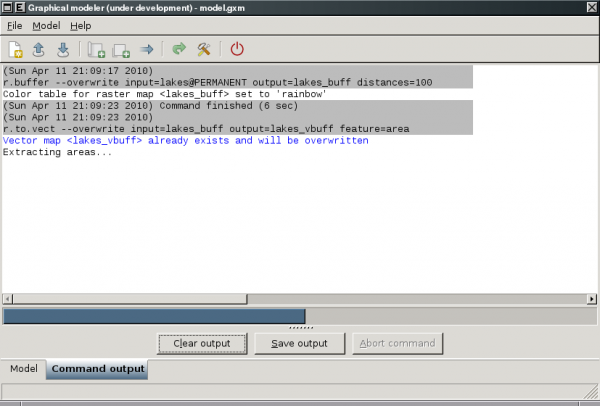The height and width of the screenshot is (406, 600).
Task: Click the new model icon
Action: tap(16, 48)
